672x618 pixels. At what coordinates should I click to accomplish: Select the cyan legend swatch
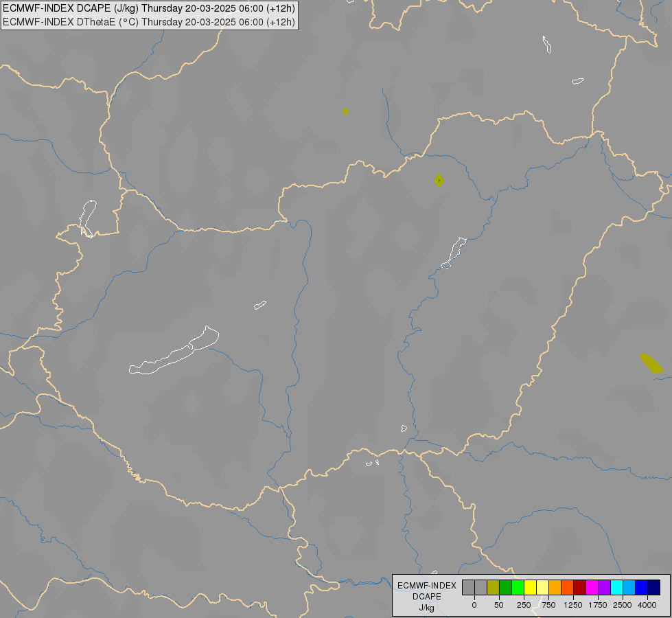(617, 587)
